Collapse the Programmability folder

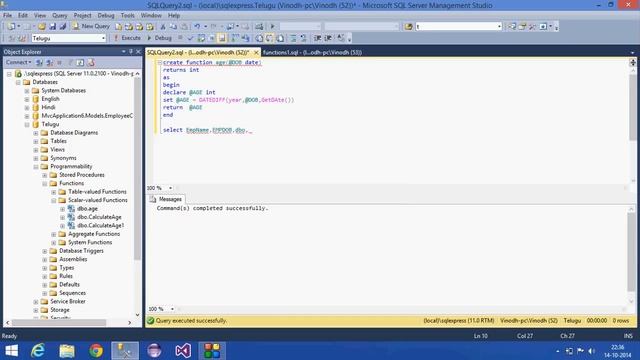(x=36, y=167)
